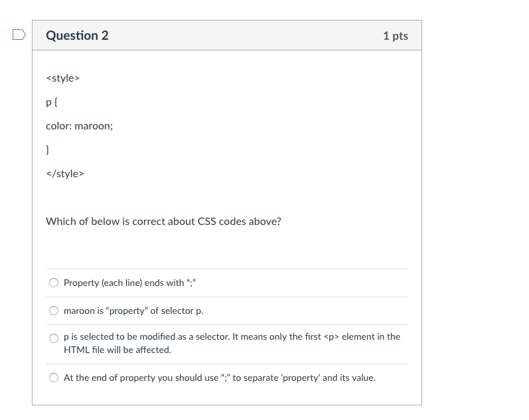This screenshot has height=420, width=529.
Task: Click the '1 pts' points label
Action: click(x=395, y=36)
